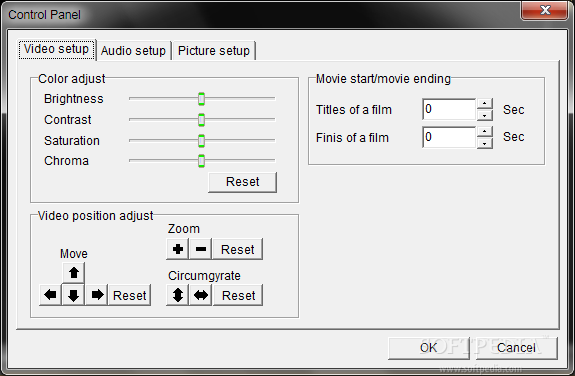
Task: Focus the Titles of a film field
Action: point(449,109)
